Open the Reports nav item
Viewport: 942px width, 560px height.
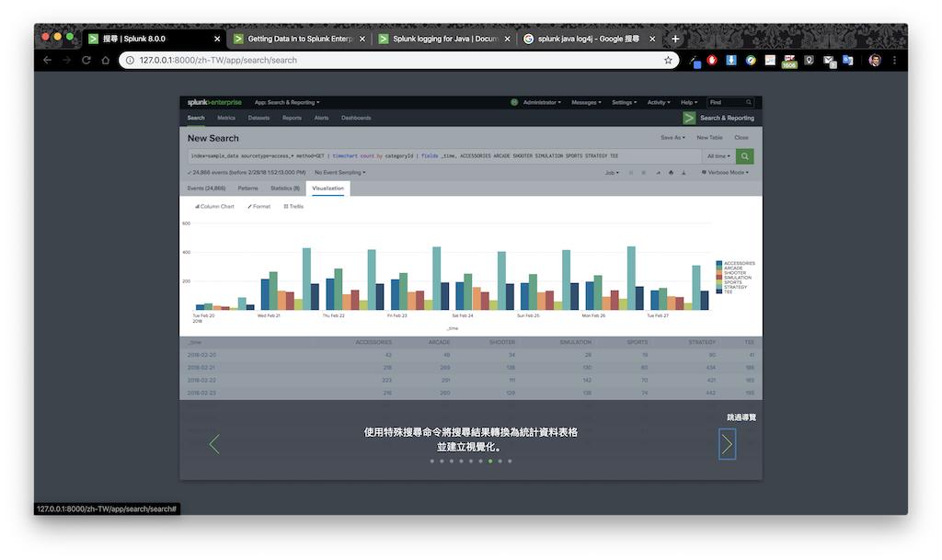point(292,119)
